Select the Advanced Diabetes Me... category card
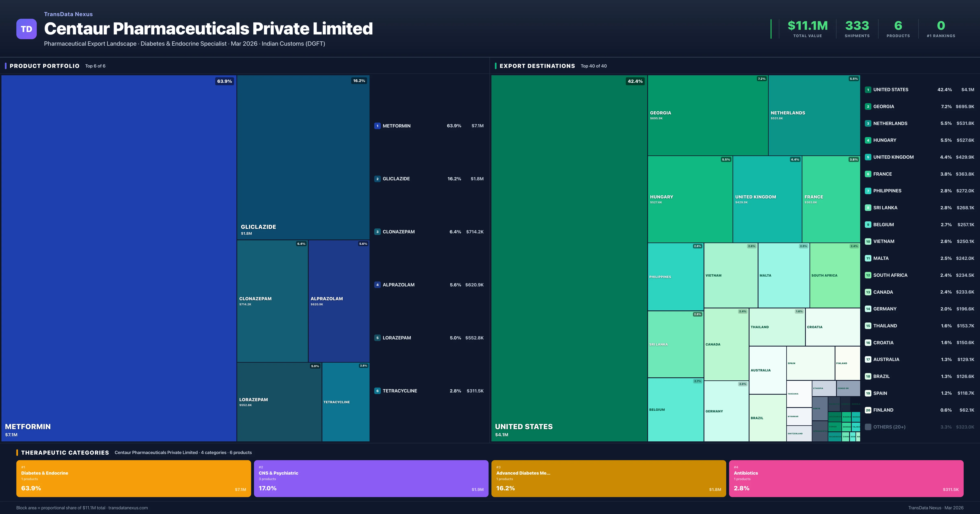 (x=608, y=478)
